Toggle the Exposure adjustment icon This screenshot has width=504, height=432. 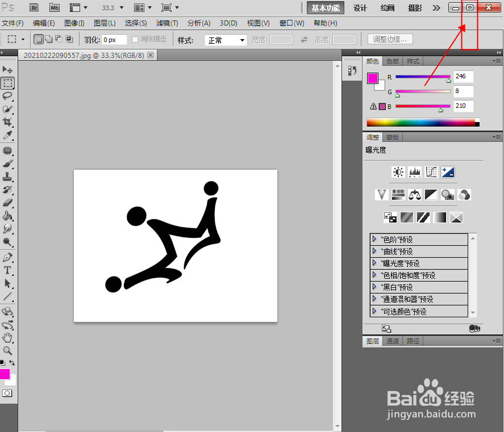point(448,172)
